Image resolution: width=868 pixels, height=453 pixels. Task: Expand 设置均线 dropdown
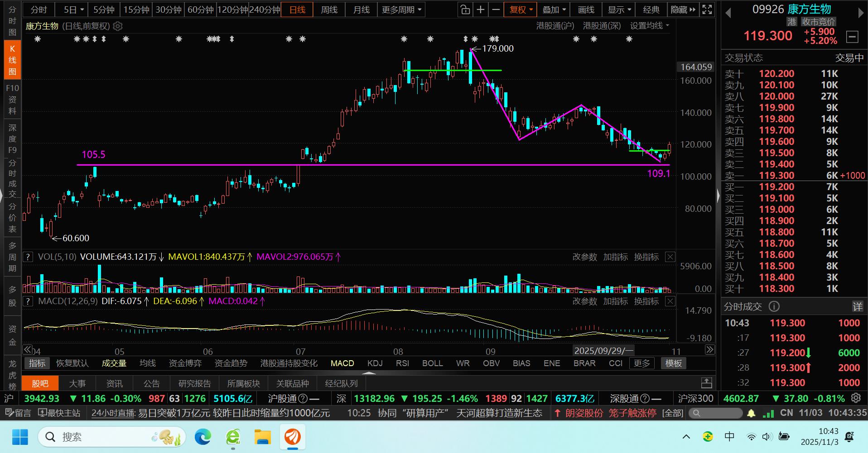(x=650, y=26)
